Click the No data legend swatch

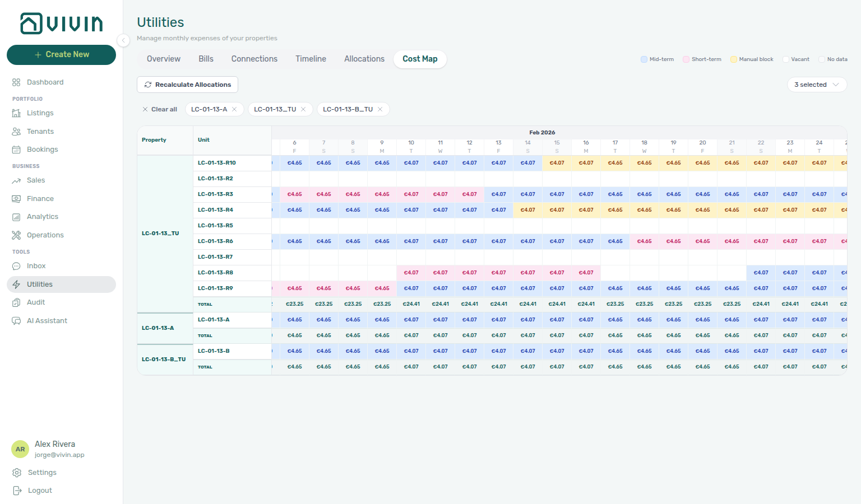tap(822, 59)
